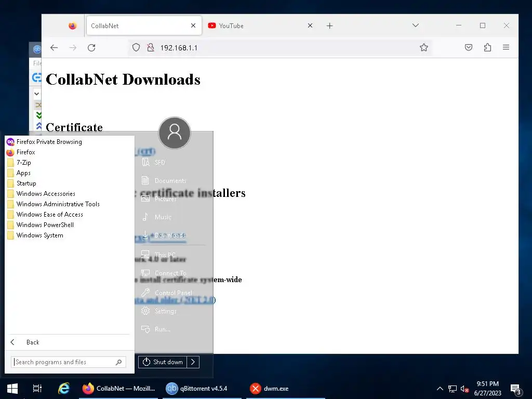532x399 pixels.
Task: Open the Firefox hamburger application menu
Action: [506, 47]
